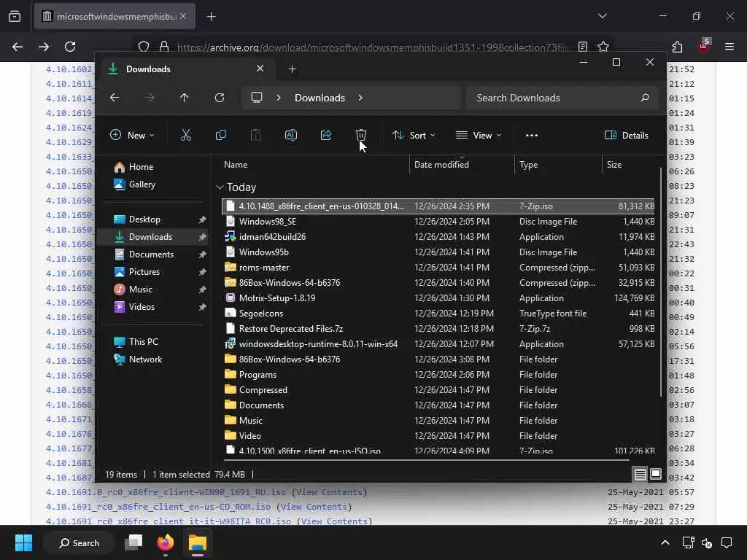This screenshot has height=560, width=747.
Task: Open Network in navigation pane
Action: (138, 359)
